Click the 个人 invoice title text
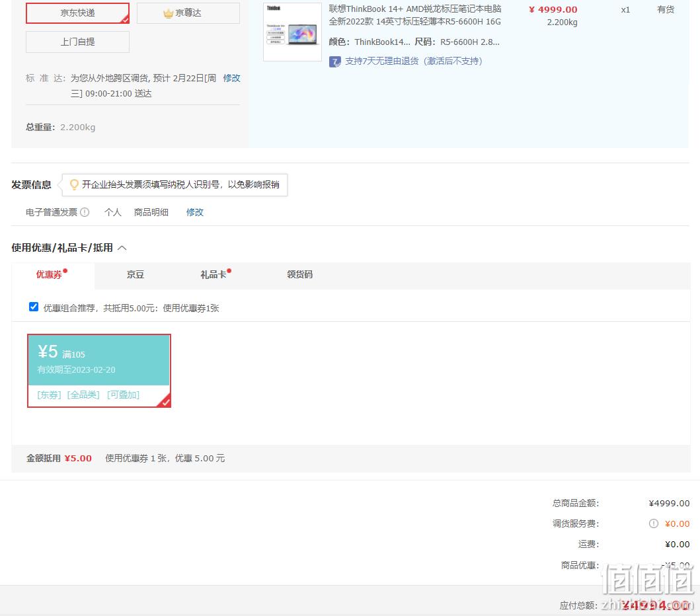Screen dimensions: 700x616 click(113, 212)
